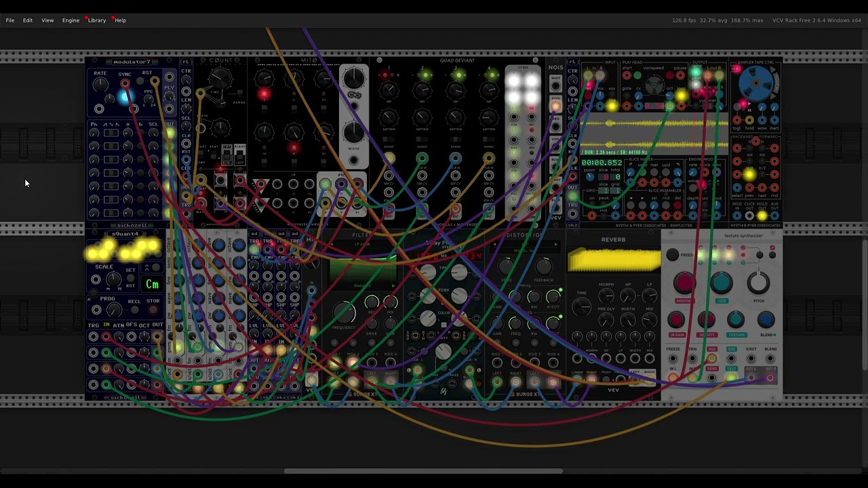
Task: Click the horizontal scrollbar at the bottom
Action: [424, 471]
